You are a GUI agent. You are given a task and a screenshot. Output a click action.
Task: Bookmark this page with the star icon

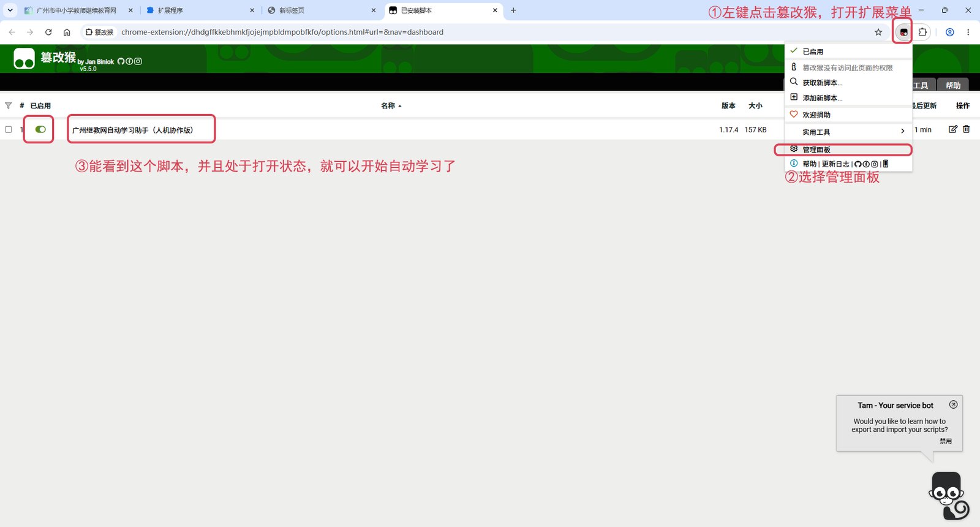click(878, 32)
